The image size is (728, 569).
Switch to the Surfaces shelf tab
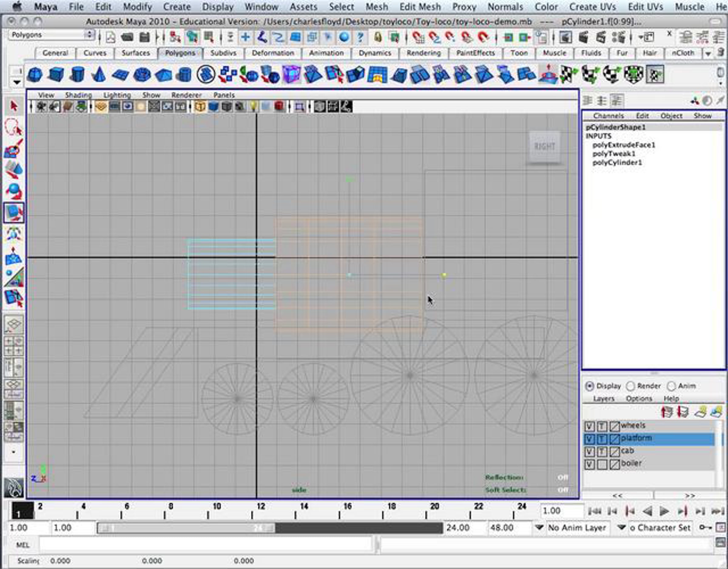click(135, 53)
